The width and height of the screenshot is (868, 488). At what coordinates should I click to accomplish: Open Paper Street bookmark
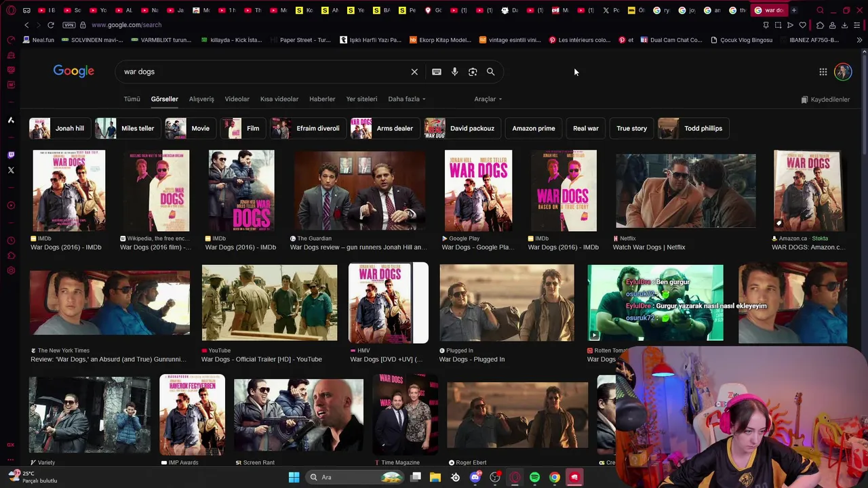coord(300,40)
